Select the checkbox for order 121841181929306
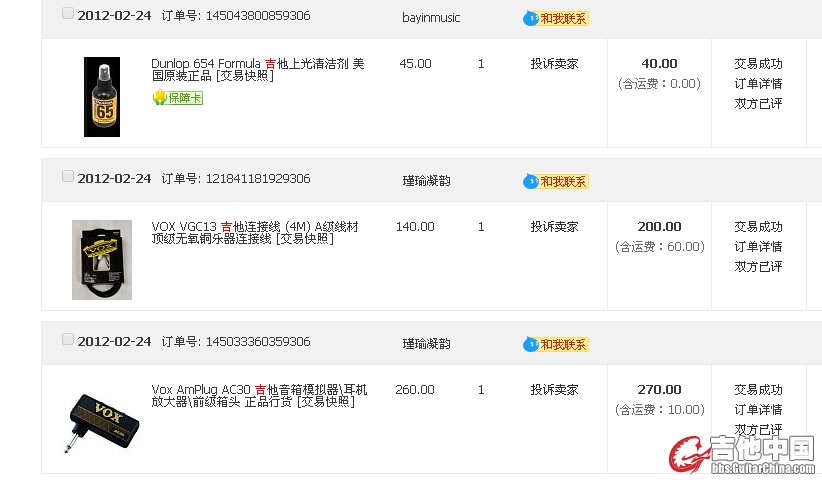 (x=68, y=176)
